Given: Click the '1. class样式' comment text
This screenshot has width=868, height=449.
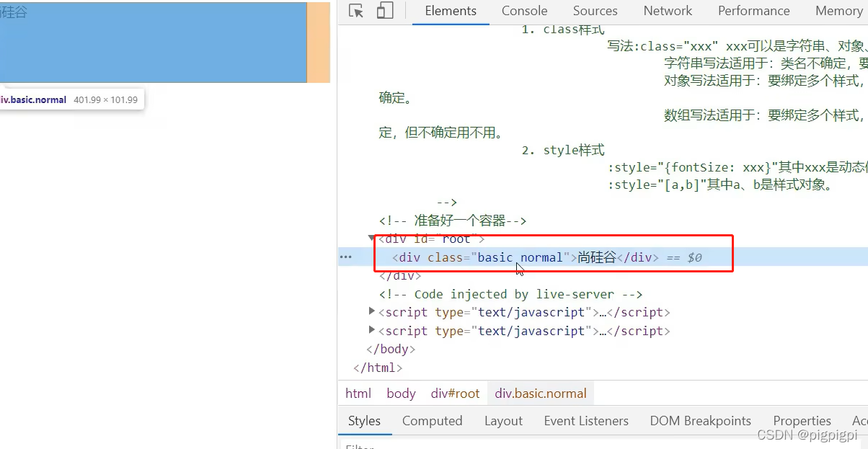Looking at the screenshot, I should point(562,30).
